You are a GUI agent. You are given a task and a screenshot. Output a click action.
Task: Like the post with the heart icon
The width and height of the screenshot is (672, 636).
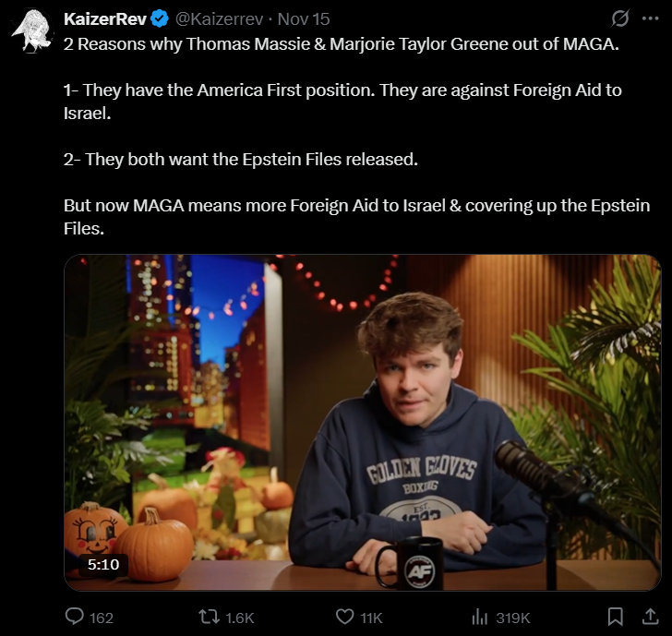point(344,618)
